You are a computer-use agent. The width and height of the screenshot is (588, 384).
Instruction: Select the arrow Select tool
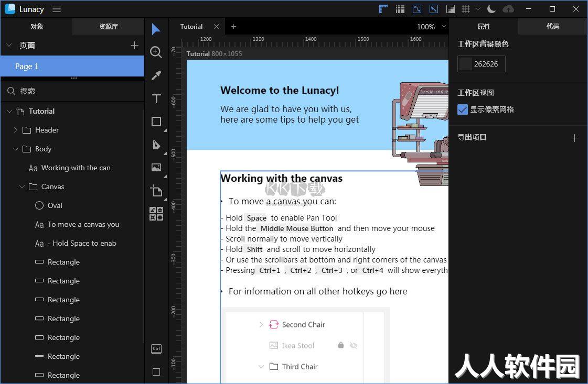156,29
